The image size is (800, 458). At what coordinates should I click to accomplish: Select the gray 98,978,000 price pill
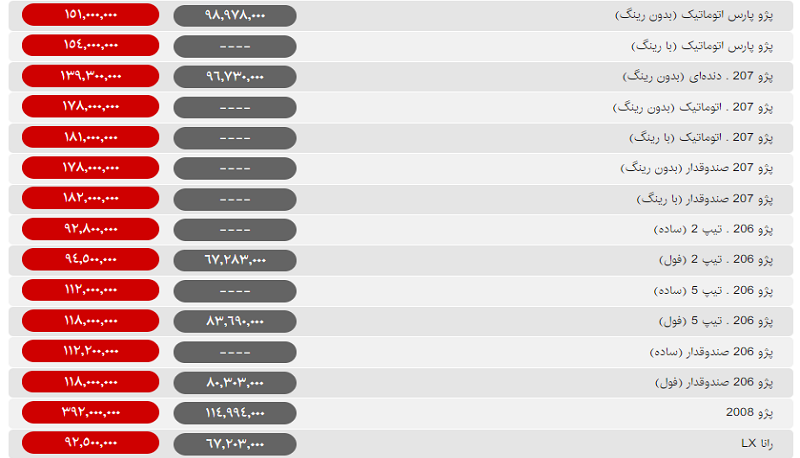(x=235, y=16)
